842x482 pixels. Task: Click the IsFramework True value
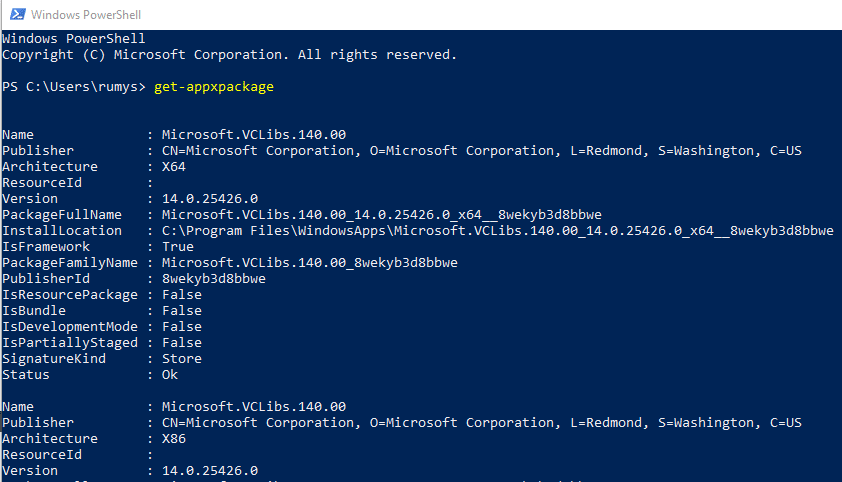[178, 247]
